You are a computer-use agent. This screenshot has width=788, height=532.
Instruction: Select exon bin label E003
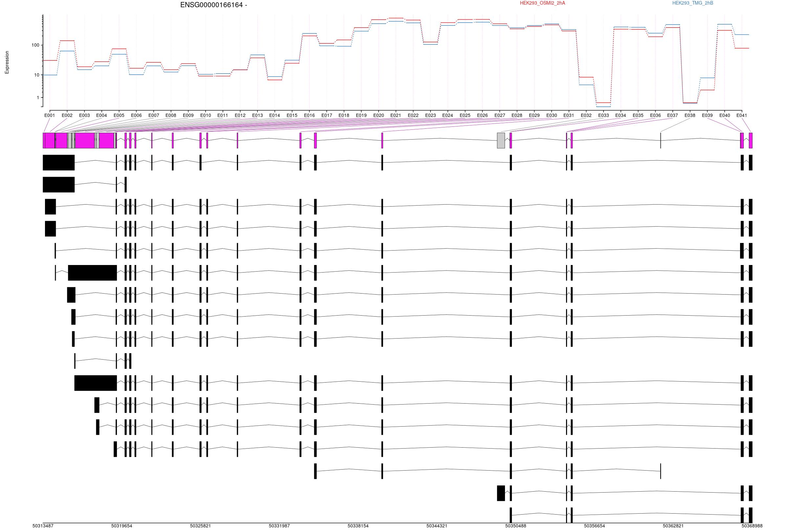(x=84, y=115)
